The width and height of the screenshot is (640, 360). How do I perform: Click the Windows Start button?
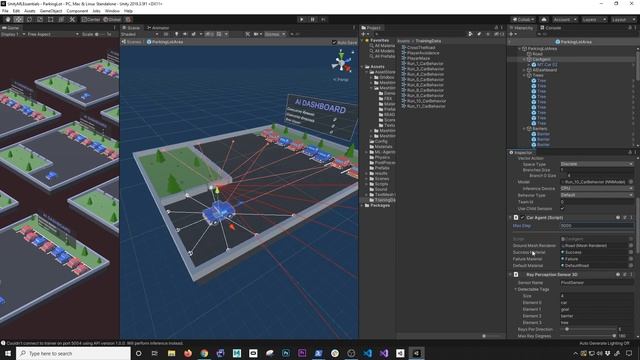click(x=8, y=353)
